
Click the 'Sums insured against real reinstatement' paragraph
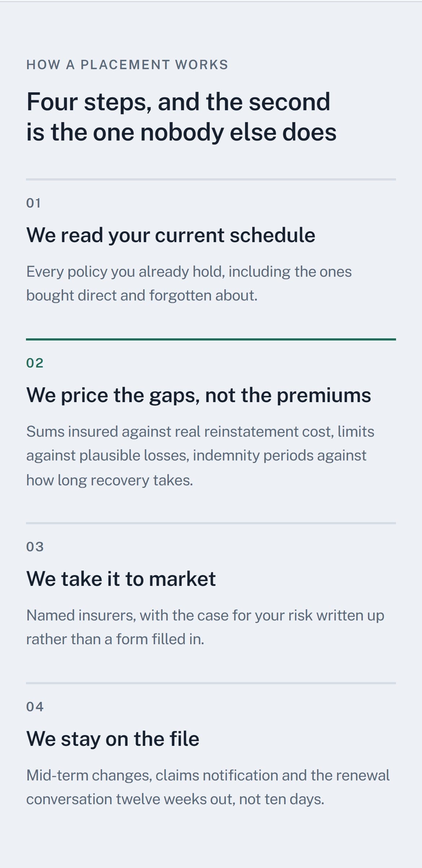(x=200, y=456)
